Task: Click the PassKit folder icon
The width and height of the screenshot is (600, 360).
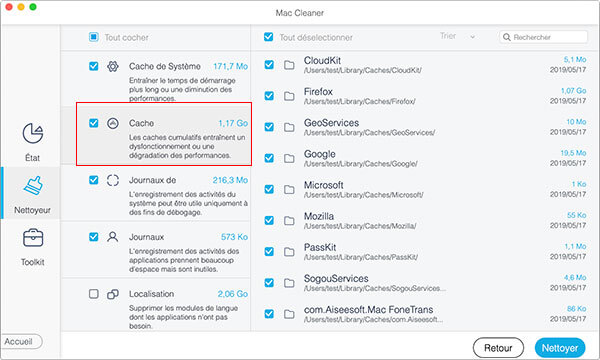Action: pos(289,252)
